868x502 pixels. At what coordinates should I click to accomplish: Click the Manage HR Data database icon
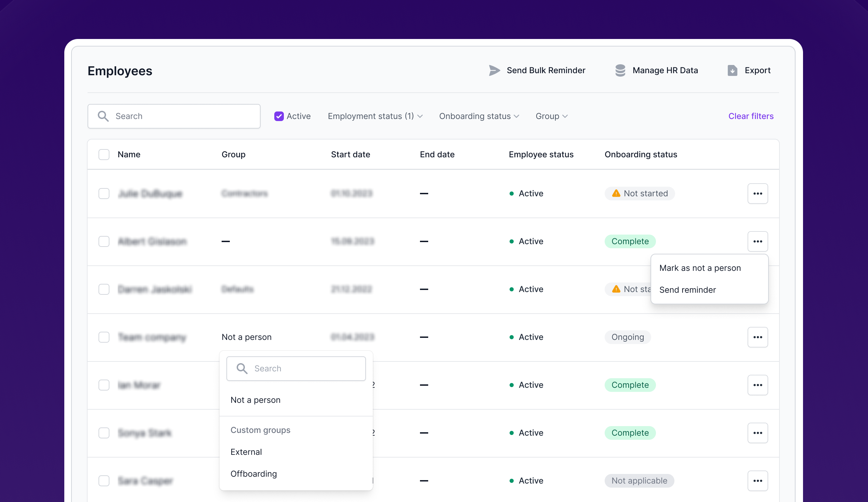coord(620,70)
